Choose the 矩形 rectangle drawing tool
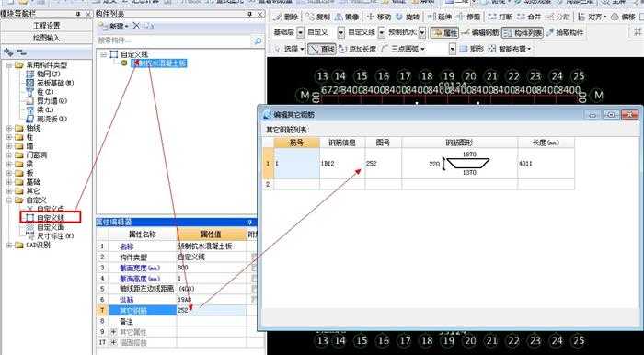Image resolution: width=644 pixels, height=355 pixels. pos(471,49)
